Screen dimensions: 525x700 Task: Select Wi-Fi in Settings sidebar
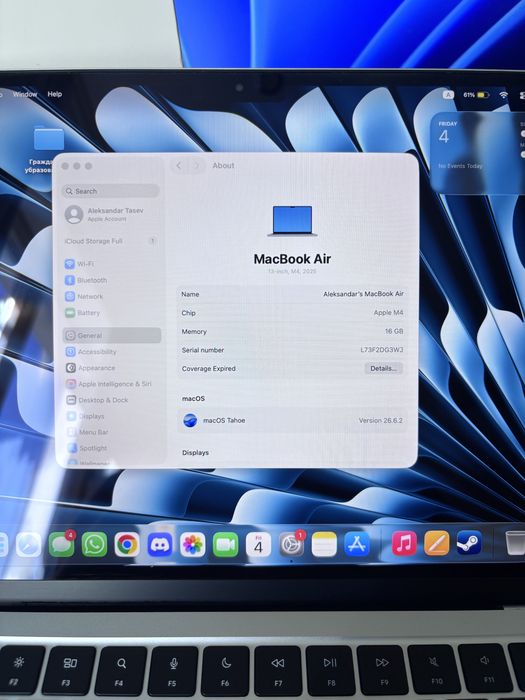(112, 264)
